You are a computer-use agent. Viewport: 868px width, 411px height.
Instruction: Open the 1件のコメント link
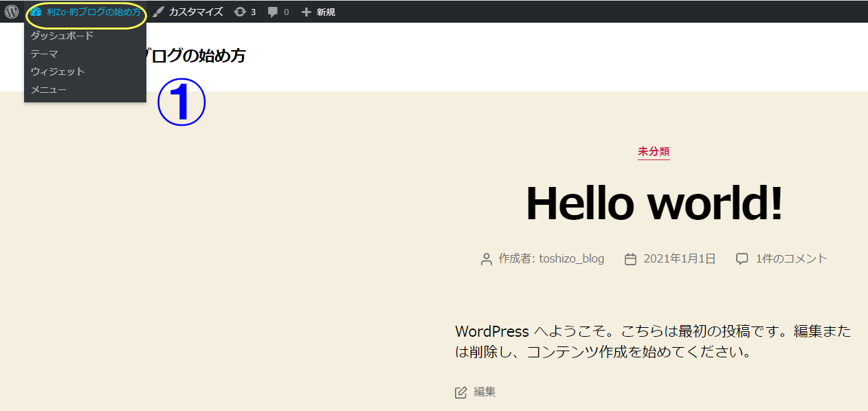(x=791, y=259)
